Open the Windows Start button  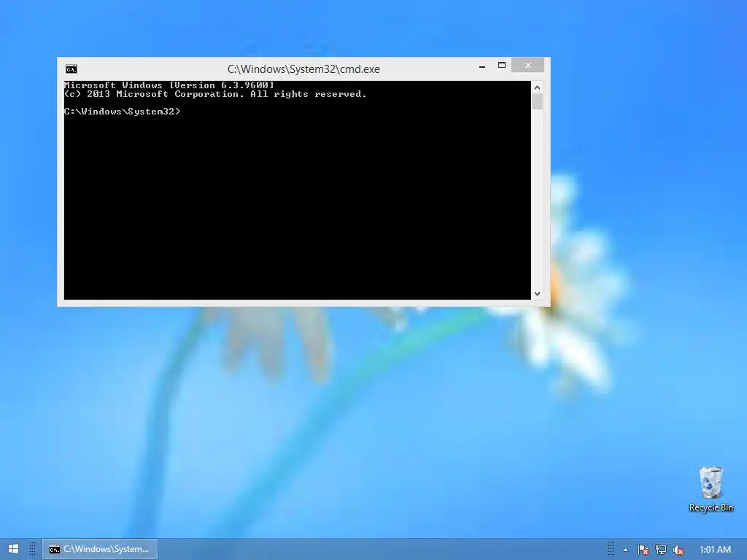pyautogui.click(x=13, y=549)
